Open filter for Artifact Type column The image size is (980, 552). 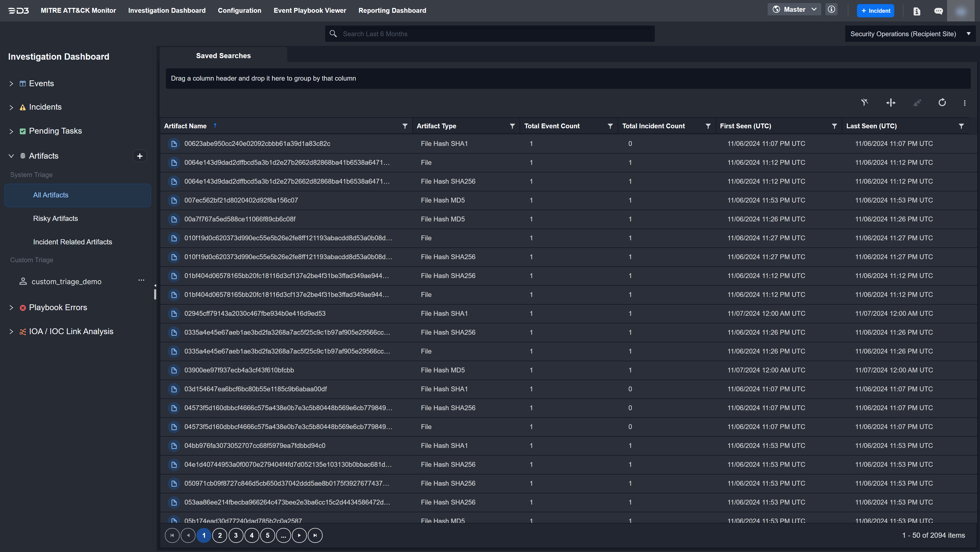(512, 126)
